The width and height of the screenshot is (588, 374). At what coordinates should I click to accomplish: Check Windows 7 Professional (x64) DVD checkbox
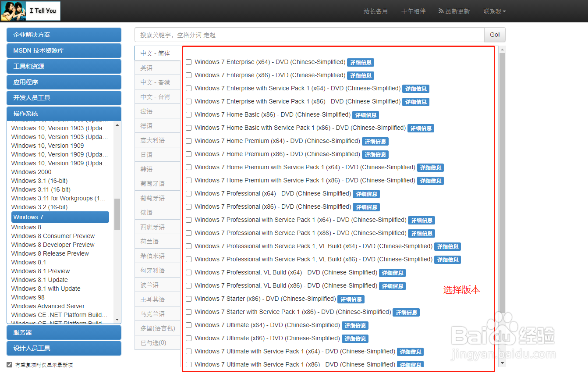coord(189,194)
